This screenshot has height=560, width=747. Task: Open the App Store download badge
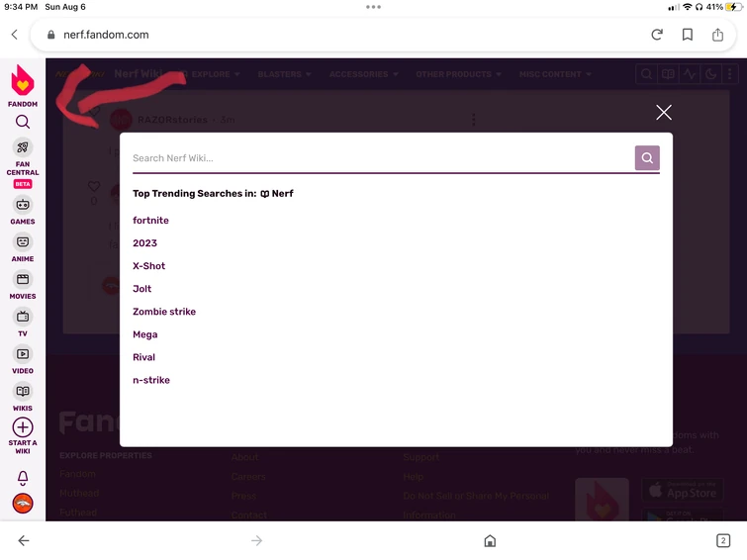683,490
